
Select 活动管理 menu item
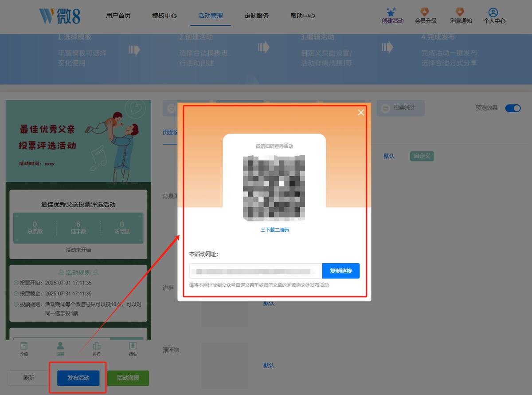coord(211,16)
